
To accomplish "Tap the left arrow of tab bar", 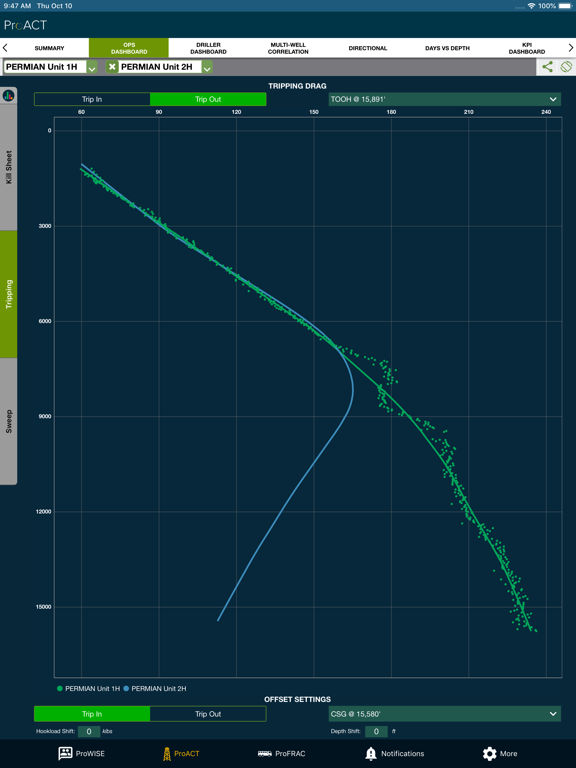I will tap(5, 48).
